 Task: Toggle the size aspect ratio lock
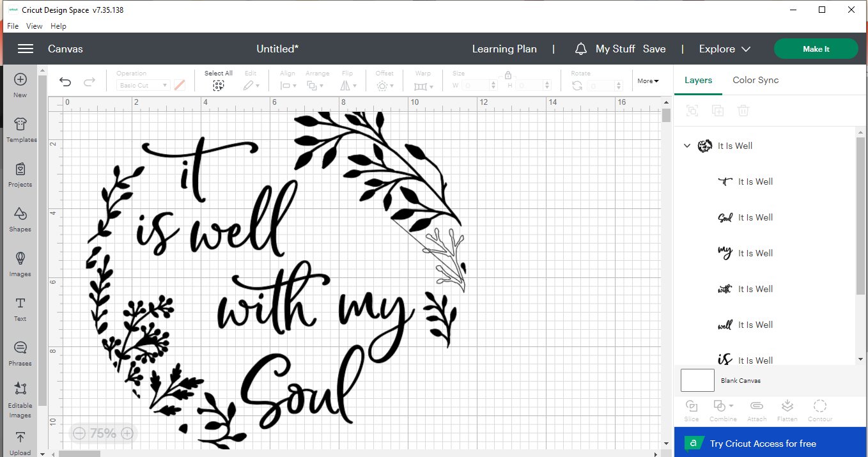pyautogui.click(x=508, y=75)
